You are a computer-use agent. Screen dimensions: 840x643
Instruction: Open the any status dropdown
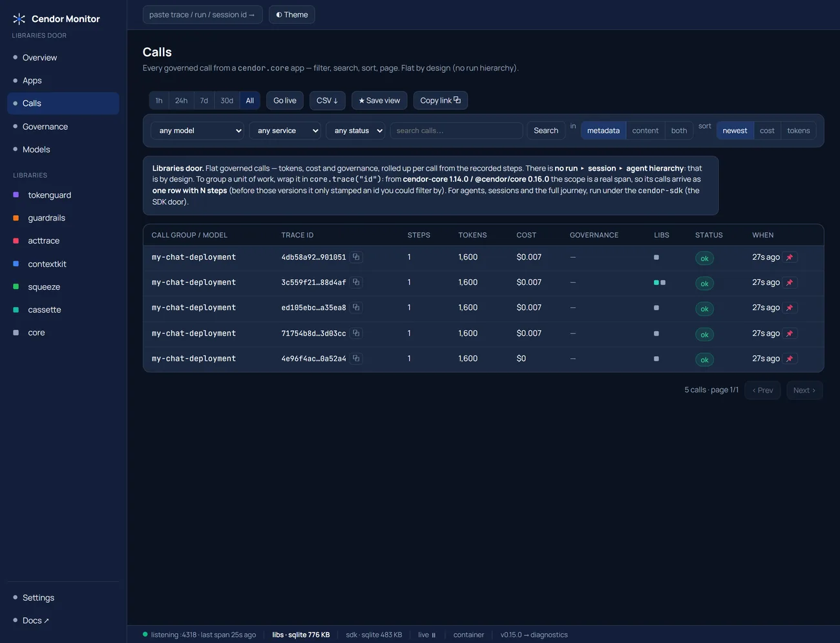tap(355, 131)
